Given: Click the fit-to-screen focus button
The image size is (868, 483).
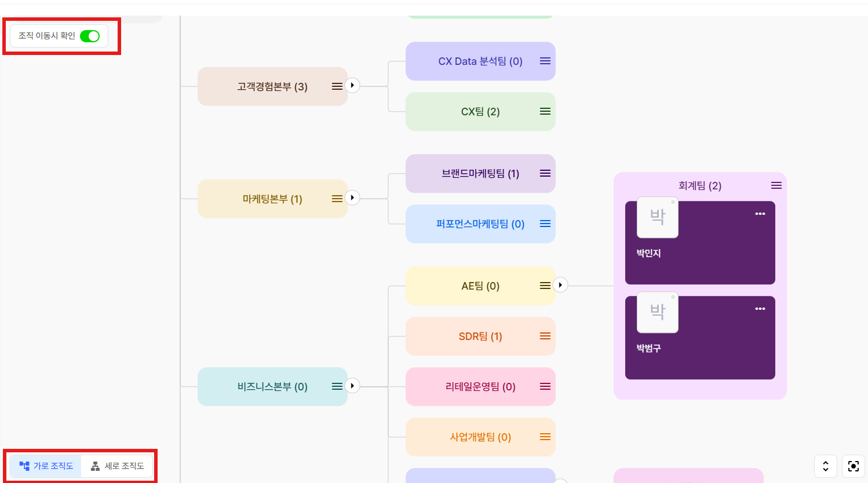Looking at the screenshot, I should pyautogui.click(x=854, y=466).
